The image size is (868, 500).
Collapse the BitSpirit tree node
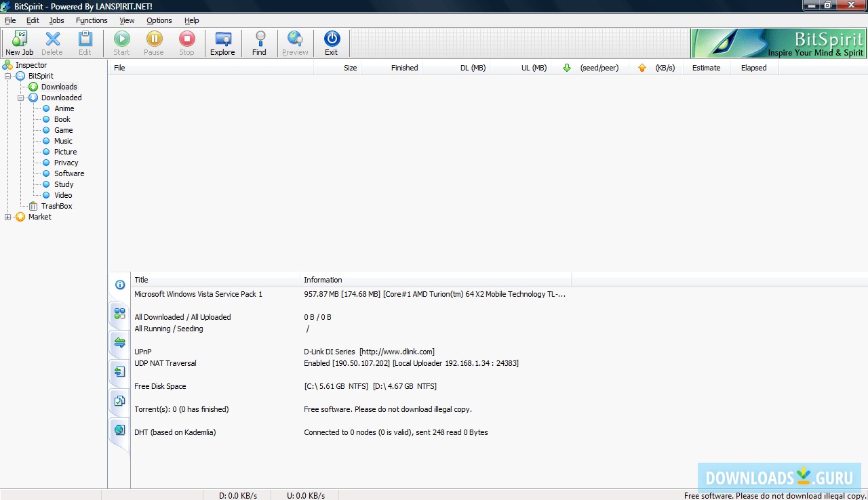[8, 76]
